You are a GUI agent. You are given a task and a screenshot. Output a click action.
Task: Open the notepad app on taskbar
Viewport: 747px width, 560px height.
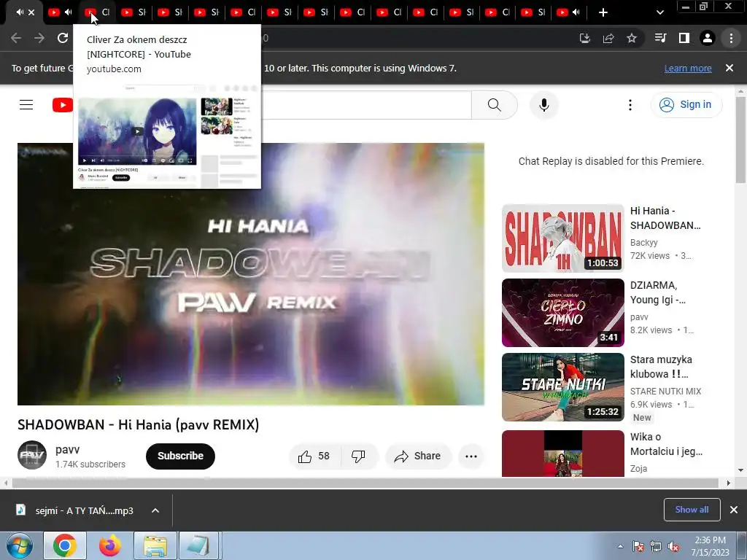tap(199, 545)
